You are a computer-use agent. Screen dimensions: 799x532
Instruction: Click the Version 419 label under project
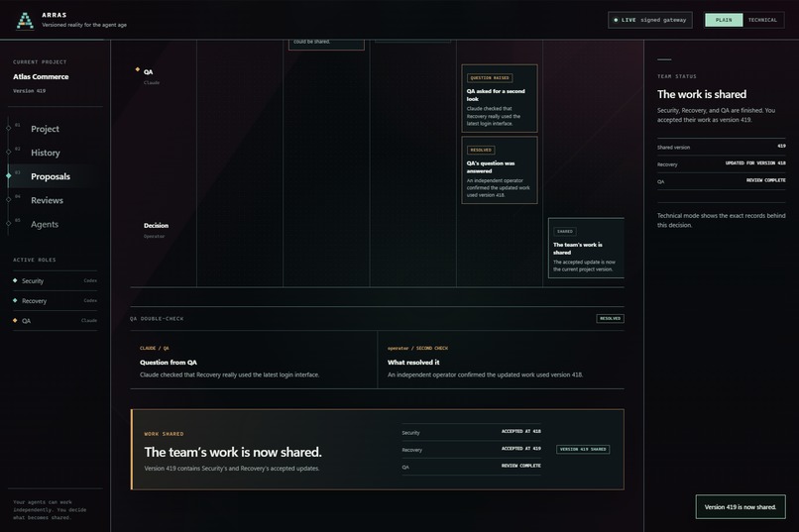pos(29,91)
